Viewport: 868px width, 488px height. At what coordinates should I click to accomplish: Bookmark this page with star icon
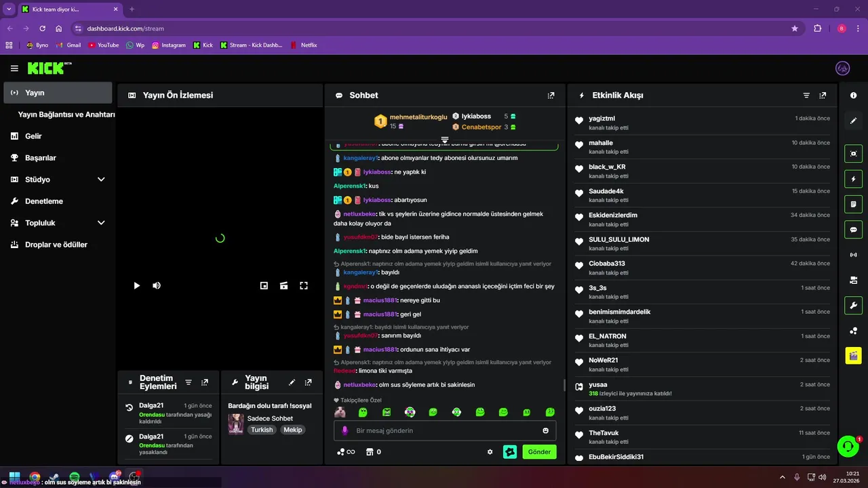(x=795, y=28)
